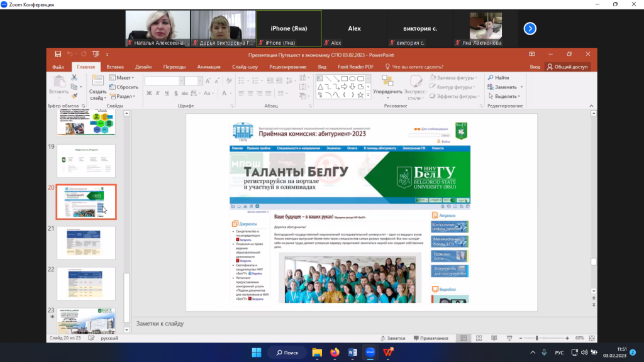Click the Вход sign-in link
Viewport: 644px width, 362px height.
coord(535,67)
